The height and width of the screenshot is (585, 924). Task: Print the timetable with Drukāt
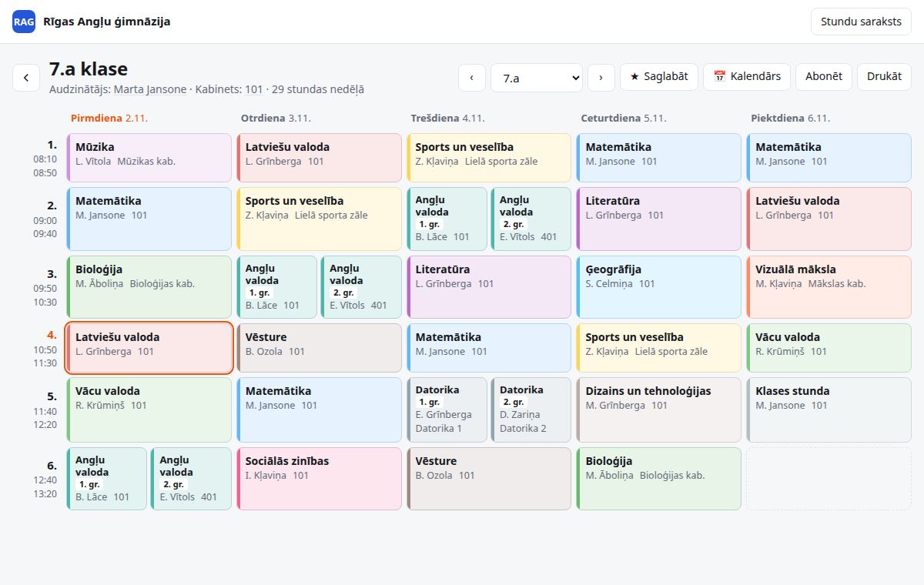point(884,76)
